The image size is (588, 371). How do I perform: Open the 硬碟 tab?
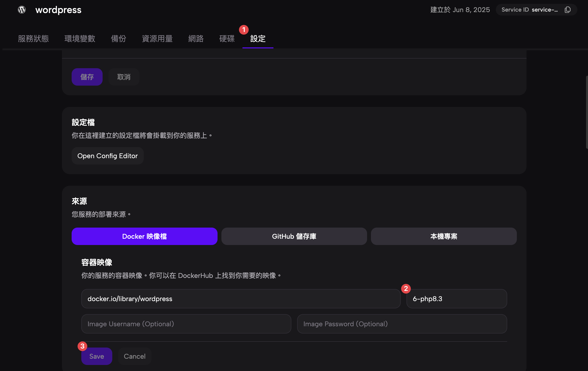[226, 38]
